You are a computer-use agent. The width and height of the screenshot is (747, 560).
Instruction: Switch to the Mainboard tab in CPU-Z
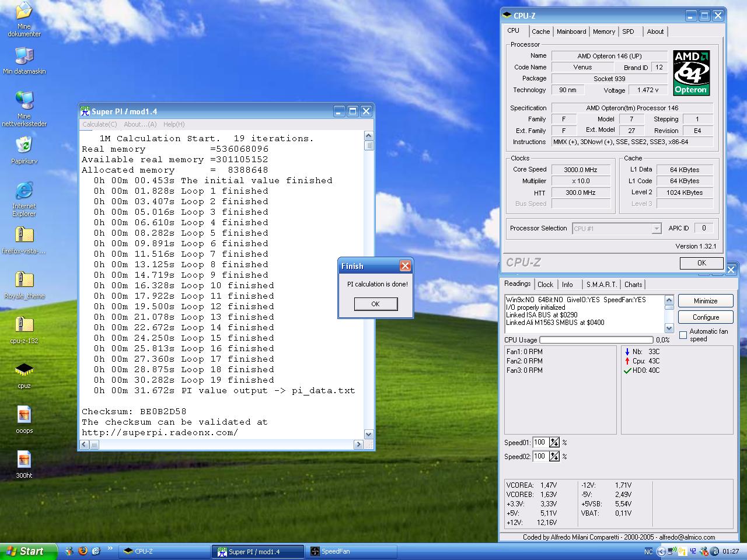(x=571, y=32)
